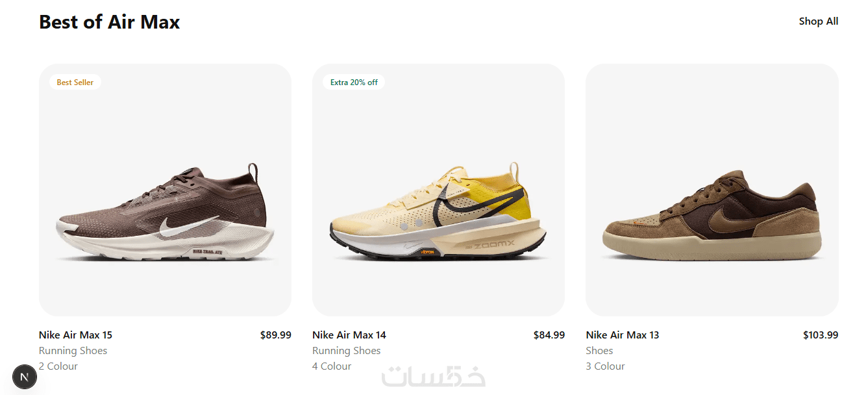The width and height of the screenshot is (868, 395).
Task: Click the Extra 20% off badge
Action: point(354,83)
